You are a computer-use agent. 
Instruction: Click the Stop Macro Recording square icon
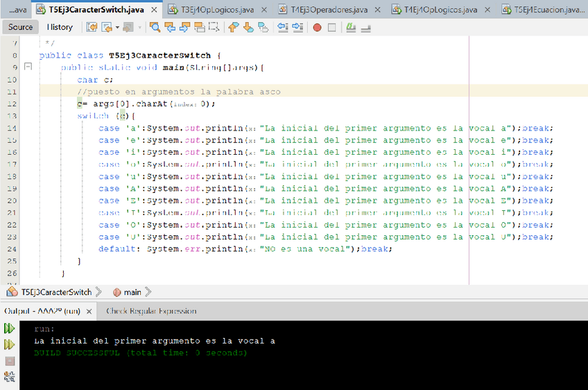tap(331, 27)
